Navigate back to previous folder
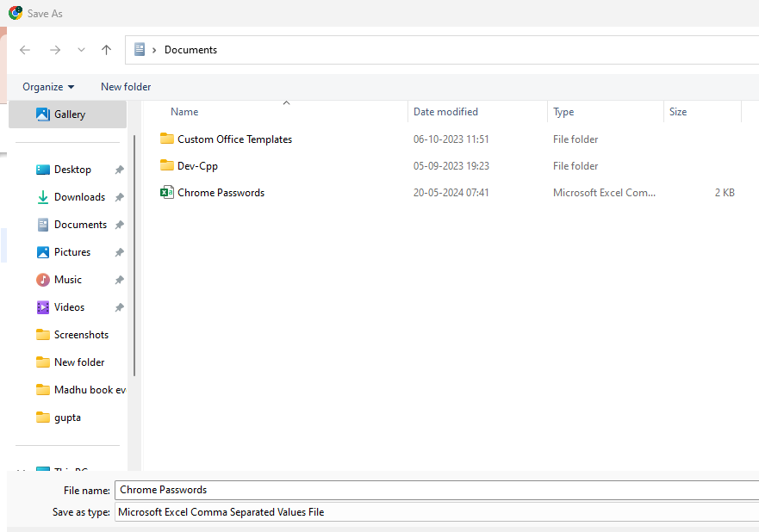Screen dimensions: 759x532 click(x=24, y=49)
